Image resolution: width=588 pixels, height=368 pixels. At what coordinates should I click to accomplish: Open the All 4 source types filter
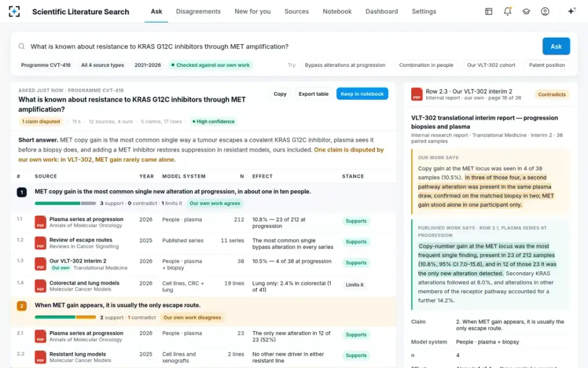[102, 65]
